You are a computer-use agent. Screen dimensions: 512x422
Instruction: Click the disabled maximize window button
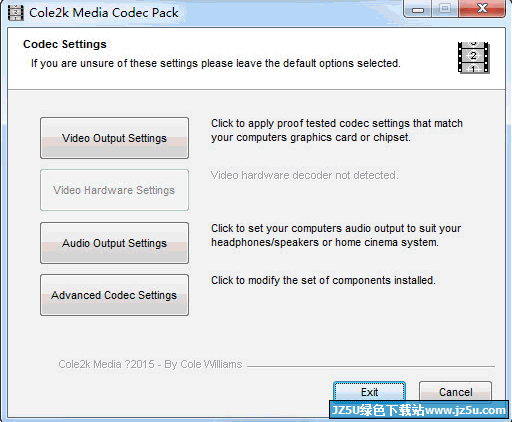445,9
